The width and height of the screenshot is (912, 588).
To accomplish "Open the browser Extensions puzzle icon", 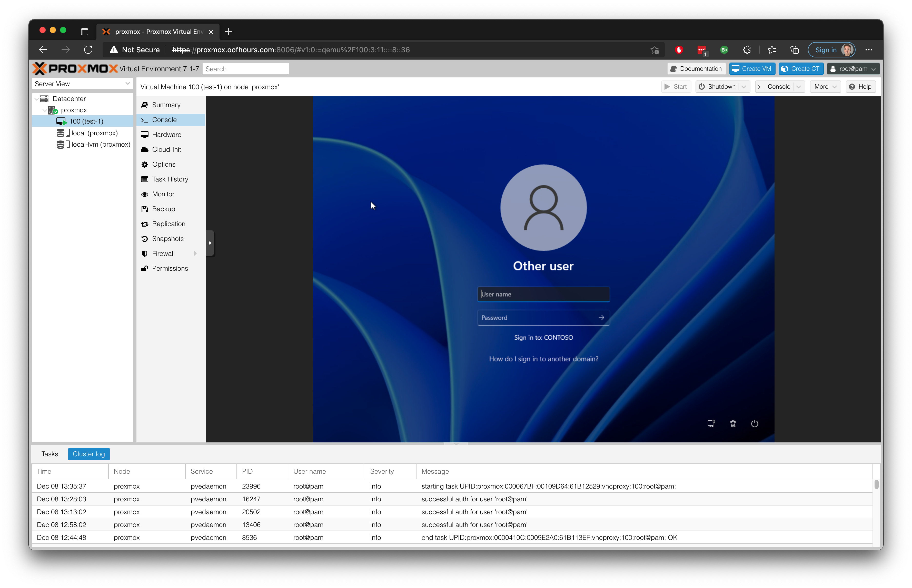I will (x=747, y=50).
